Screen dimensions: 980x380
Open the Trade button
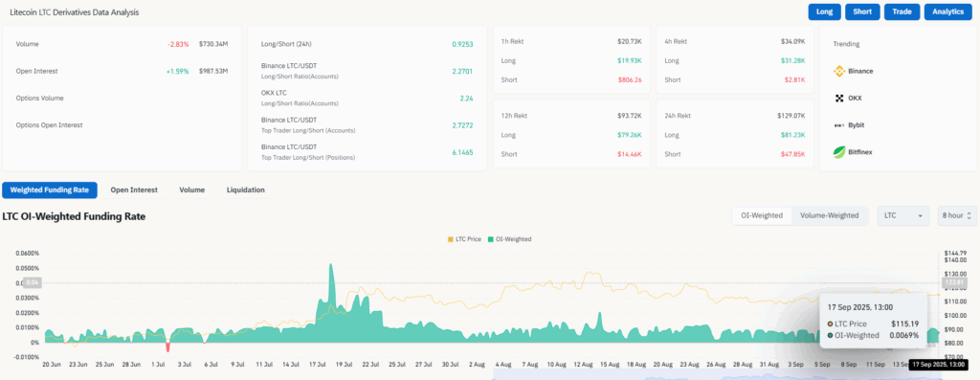coord(902,11)
